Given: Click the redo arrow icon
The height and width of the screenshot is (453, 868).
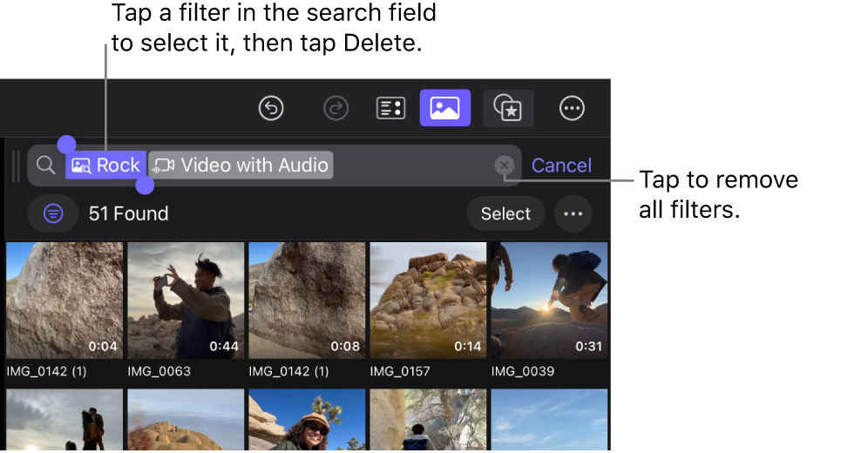Looking at the screenshot, I should point(336,108).
